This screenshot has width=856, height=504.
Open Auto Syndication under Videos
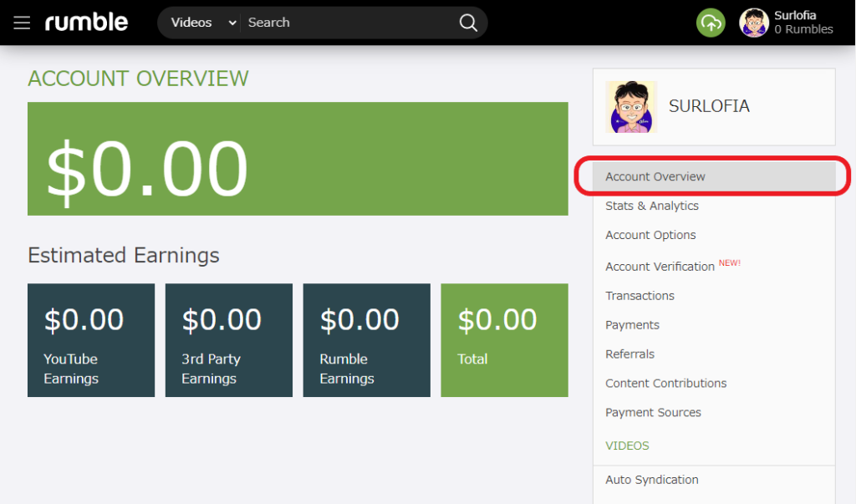(651, 480)
